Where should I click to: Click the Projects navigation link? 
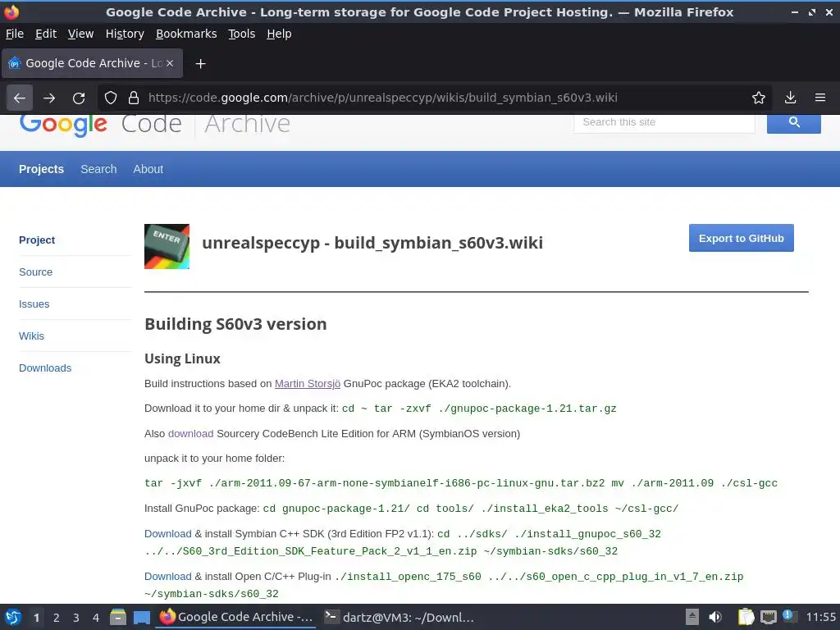tap(41, 169)
